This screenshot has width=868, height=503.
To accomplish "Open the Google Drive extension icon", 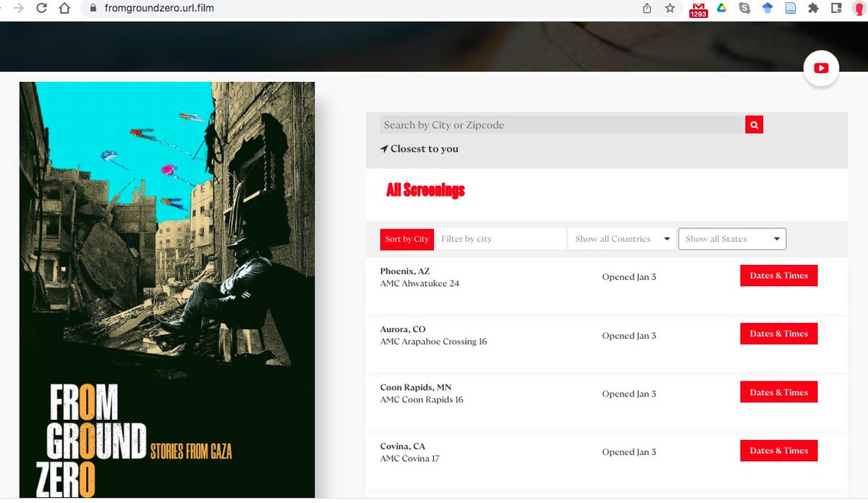I will click(721, 9).
